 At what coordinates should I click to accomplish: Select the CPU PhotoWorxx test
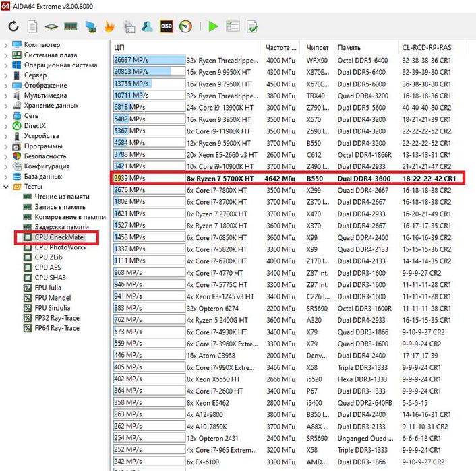[x=61, y=247]
